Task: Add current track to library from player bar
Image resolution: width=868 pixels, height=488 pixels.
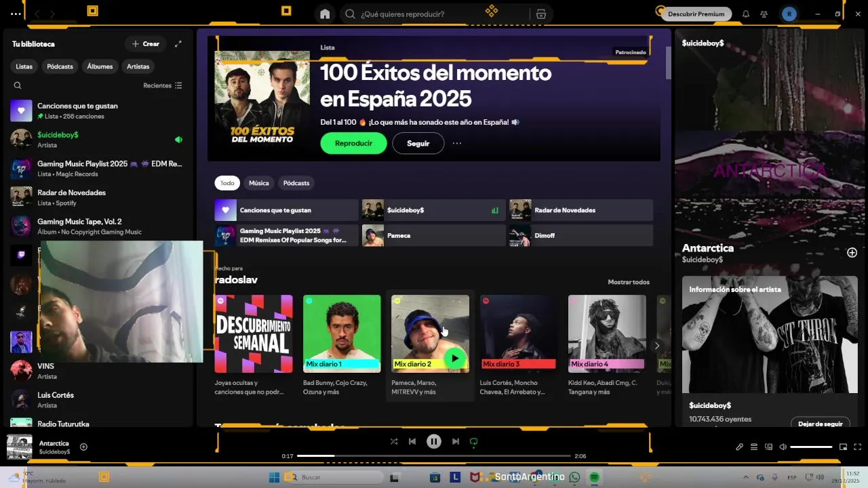Action: coord(83,447)
